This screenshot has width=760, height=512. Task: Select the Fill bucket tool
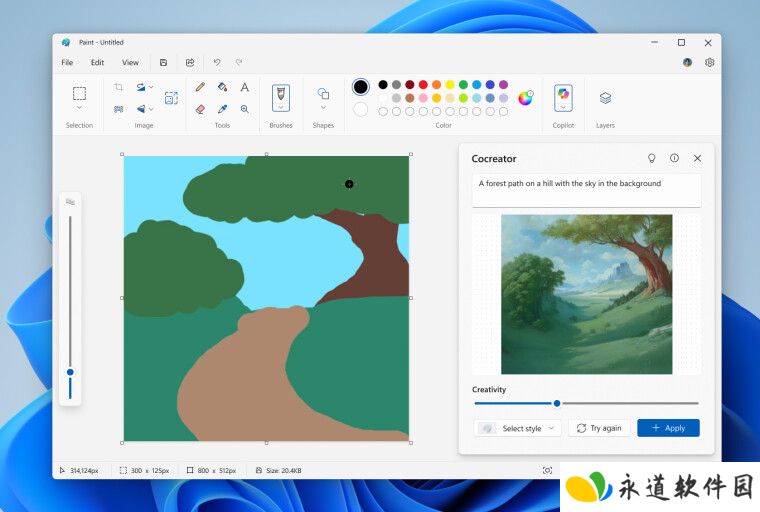pos(222,87)
